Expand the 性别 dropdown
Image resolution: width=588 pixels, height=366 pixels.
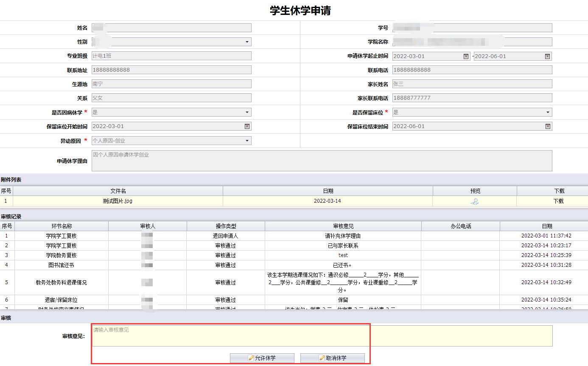point(247,42)
